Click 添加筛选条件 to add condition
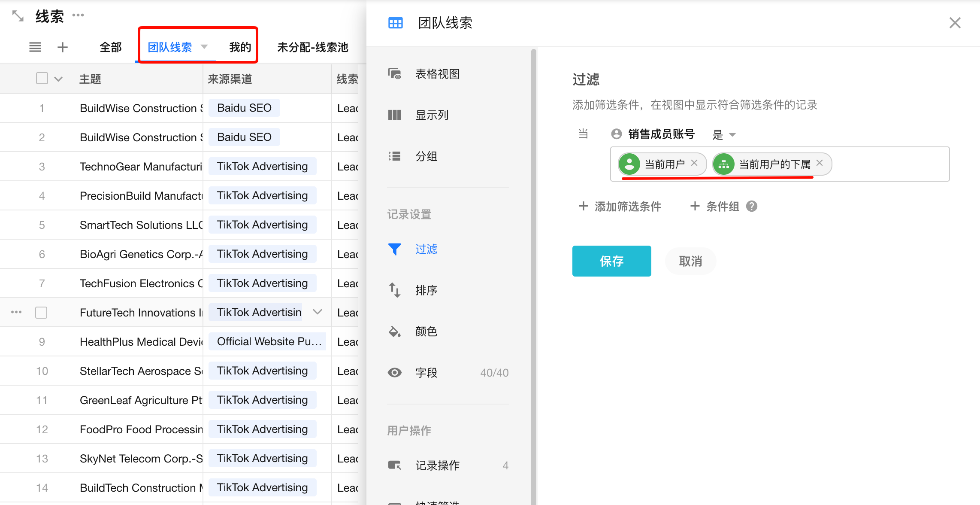The width and height of the screenshot is (980, 505). [x=620, y=207]
